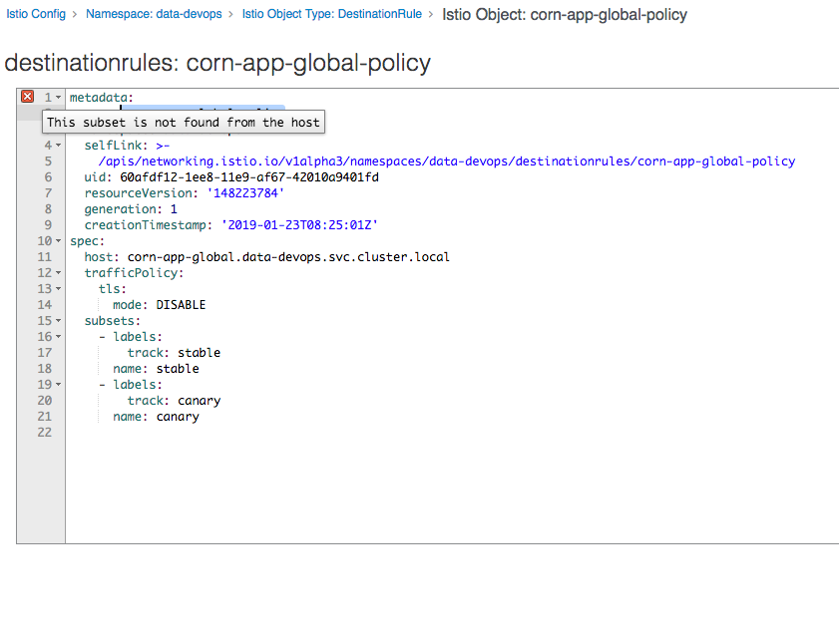Open the Istio Config breadcrumb link

click(x=36, y=14)
